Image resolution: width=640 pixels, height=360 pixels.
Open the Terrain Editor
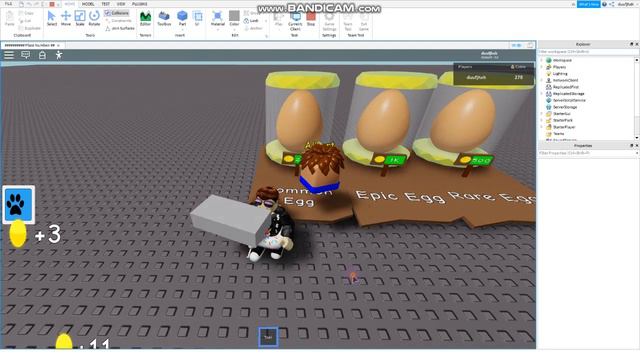[x=145, y=18]
